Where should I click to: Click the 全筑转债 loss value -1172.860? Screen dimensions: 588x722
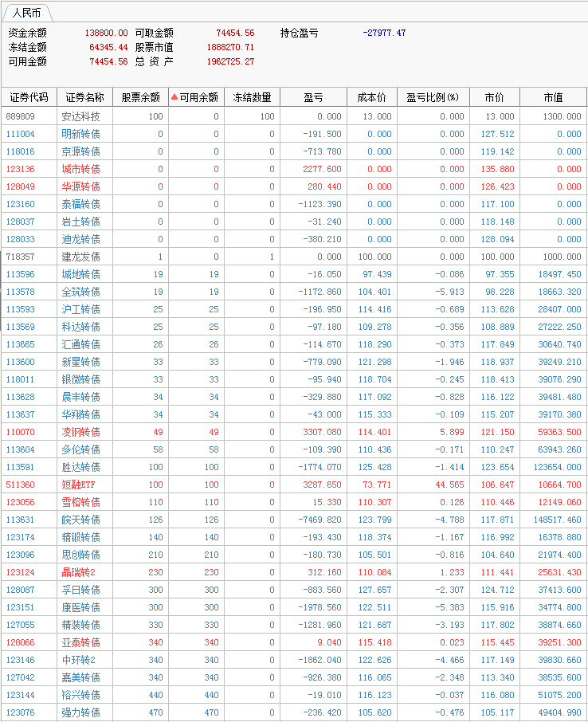pos(320,292)
